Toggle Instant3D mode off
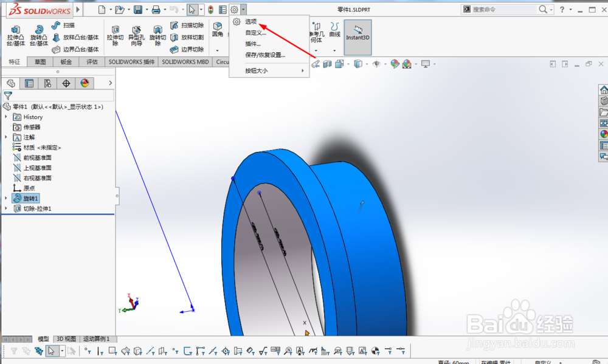Screen dimensions: 608x364 point(358,37)
